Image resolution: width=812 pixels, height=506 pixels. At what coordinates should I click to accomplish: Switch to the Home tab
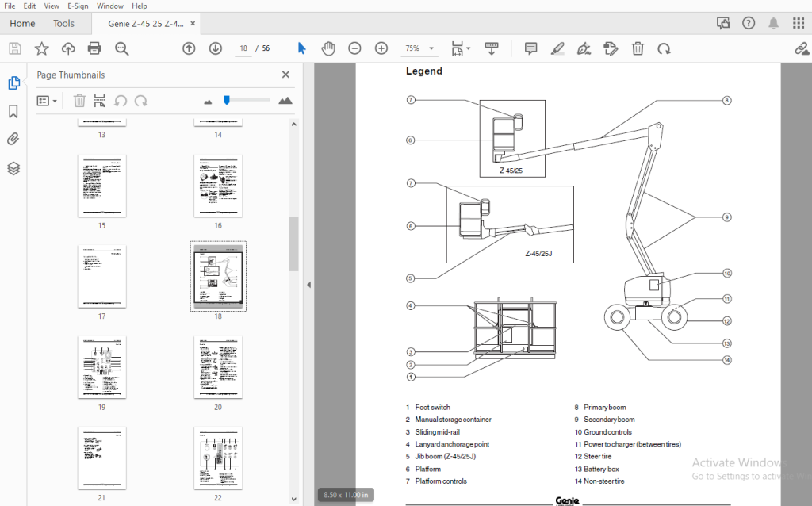[22, 23]
